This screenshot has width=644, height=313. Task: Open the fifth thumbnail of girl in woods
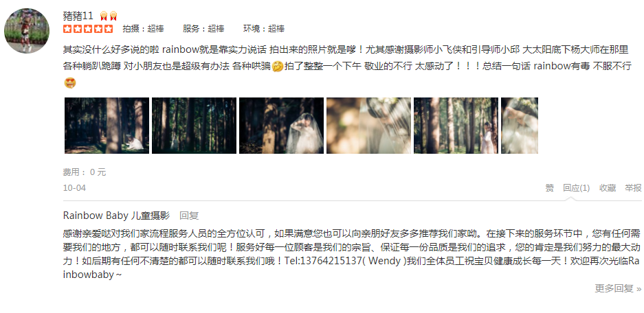click(456, 126)
